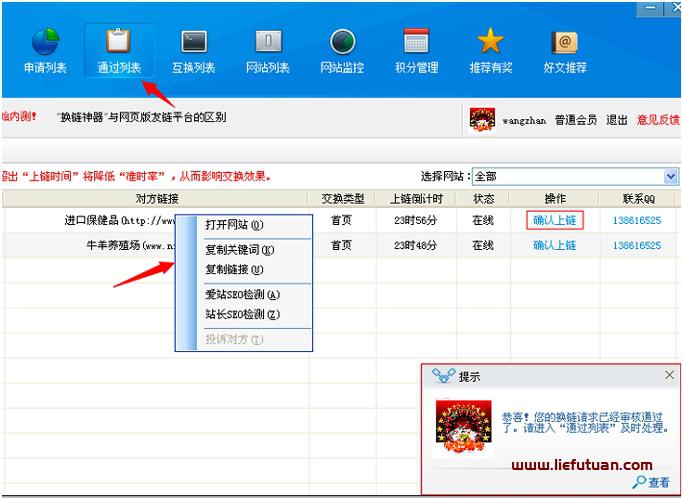Sort by 对方链接 column header
Image resolution: width=683 pixels, height=500 pixels.
pos(156,199)
